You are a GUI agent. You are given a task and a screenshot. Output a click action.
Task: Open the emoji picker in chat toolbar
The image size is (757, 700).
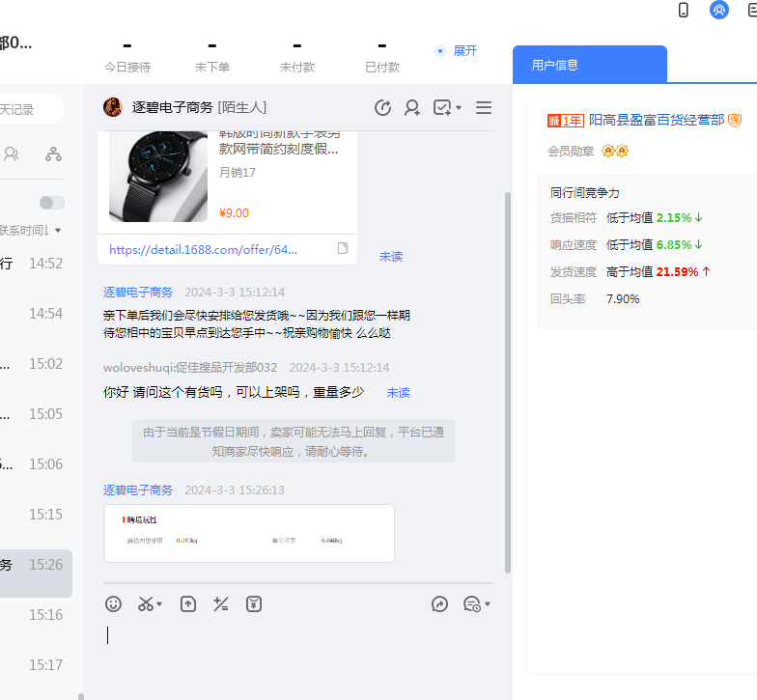click(x=113, y=604)
